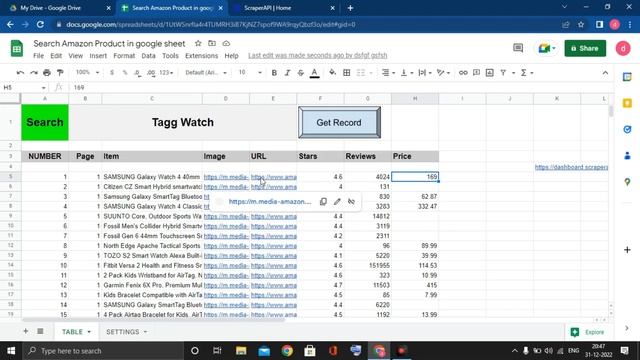Select the Paint format tool
The height and width of the screenshot is (360, 640).
pos(60,73)
